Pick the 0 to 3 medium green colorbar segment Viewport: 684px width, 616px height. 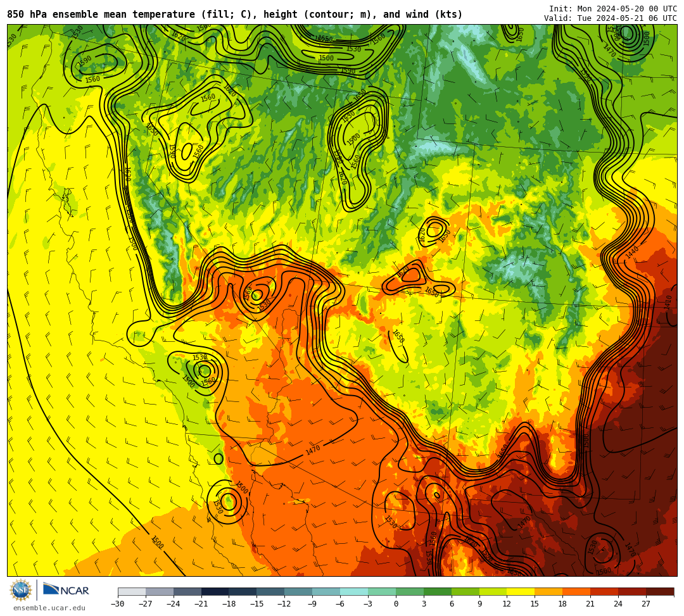(410, 591)
